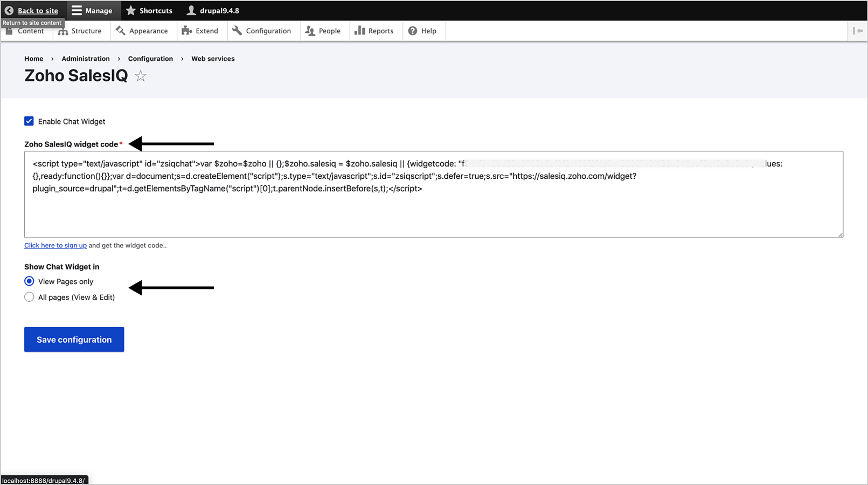Click the Extend puzzle piece icon

(187, 31)
